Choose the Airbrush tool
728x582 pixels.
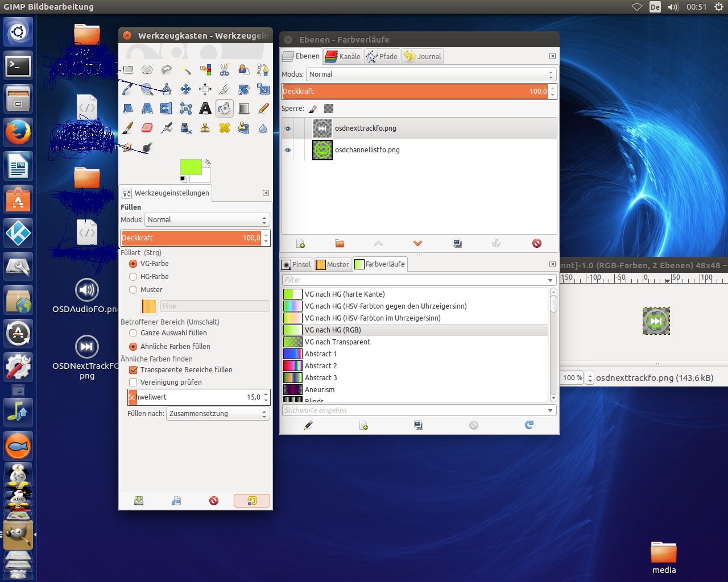pos(167,128)
